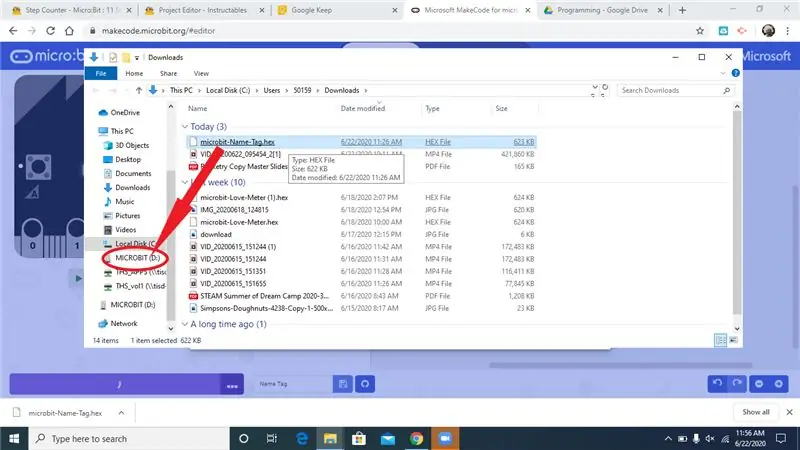This screenshot has width=800, height=450.
Task: Switch to Google Keep browser tab
Action: (311, 10)
